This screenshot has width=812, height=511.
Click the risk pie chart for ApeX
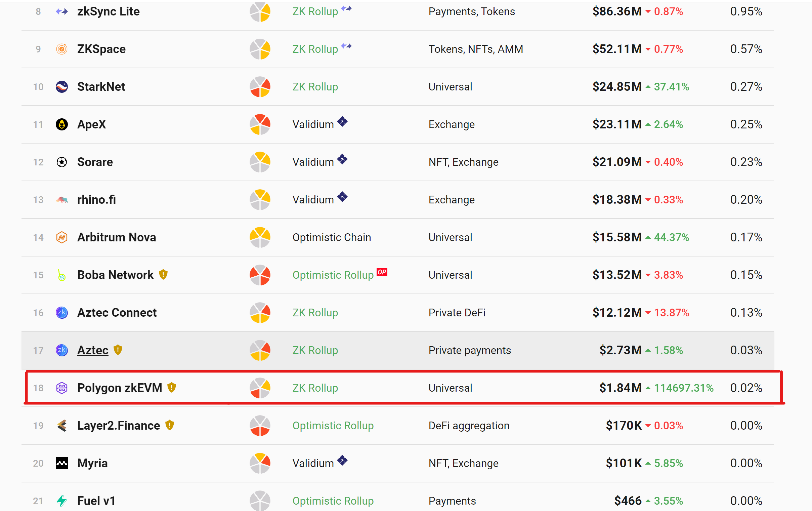point(260,124)
